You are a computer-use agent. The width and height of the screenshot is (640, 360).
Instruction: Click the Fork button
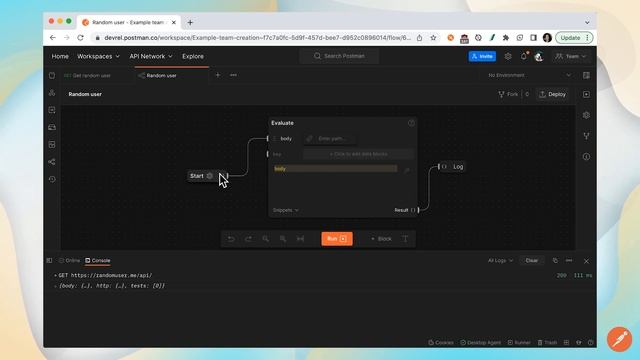coord(508,94)
